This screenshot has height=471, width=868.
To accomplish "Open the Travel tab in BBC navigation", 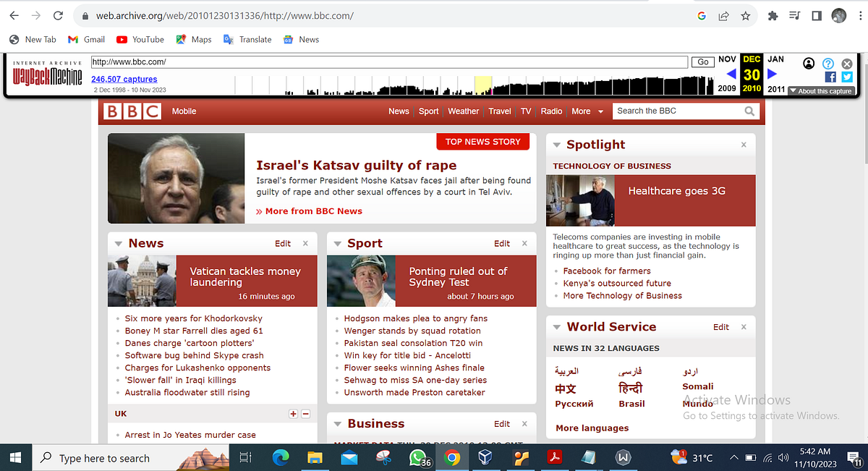I will pos(500,111).
